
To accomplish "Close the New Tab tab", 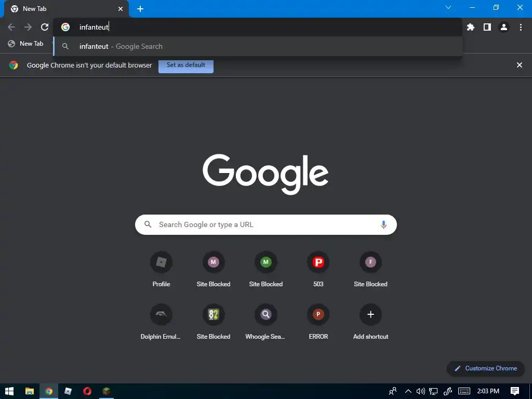I will click(121, 9).
